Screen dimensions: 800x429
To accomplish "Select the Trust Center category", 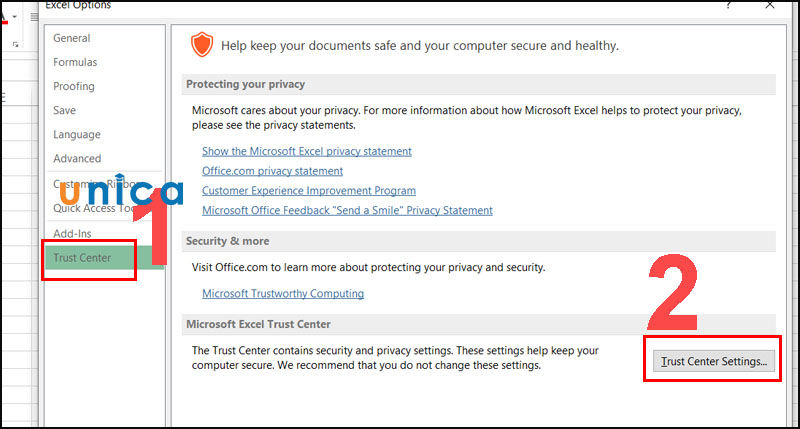I will click(x=82, y=258).
